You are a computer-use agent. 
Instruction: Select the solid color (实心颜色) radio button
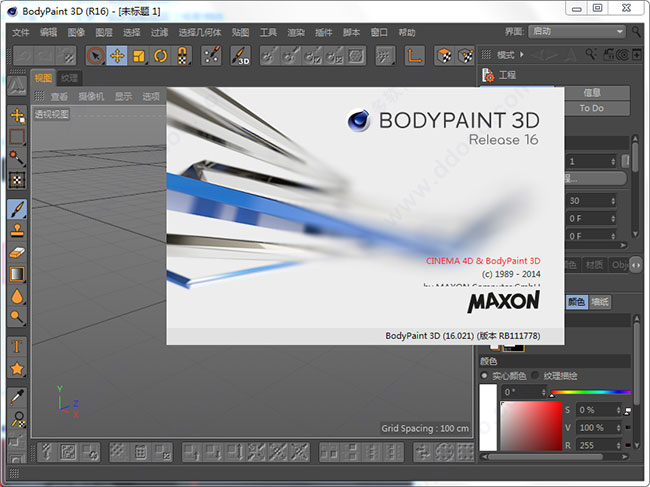click(484, 376)
